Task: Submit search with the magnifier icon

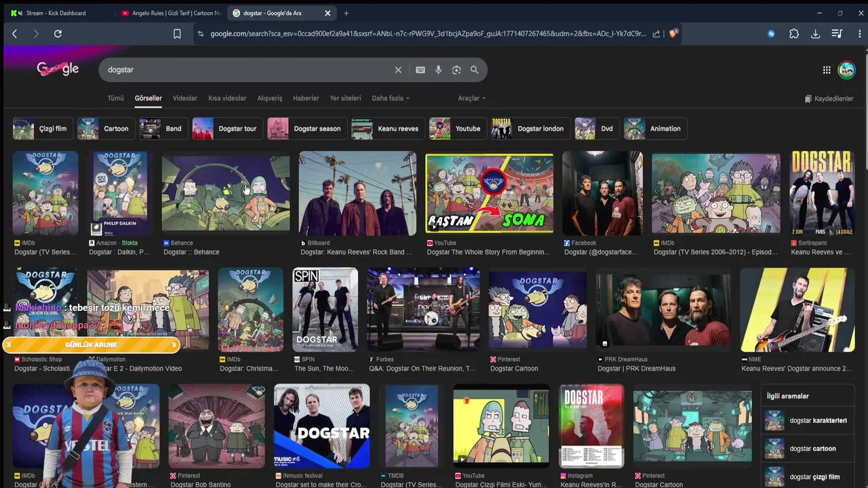Action: (x=474, y=70)
